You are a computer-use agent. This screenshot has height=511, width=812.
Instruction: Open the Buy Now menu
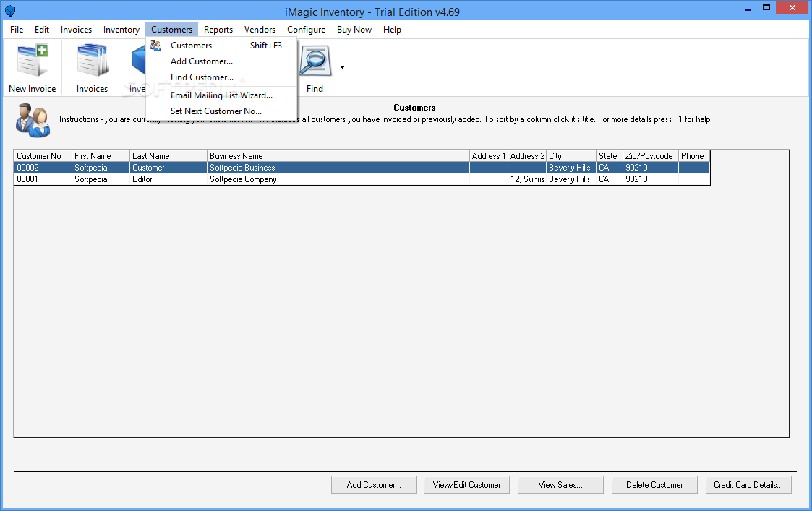pyautogui.click(x=354, y=30)
